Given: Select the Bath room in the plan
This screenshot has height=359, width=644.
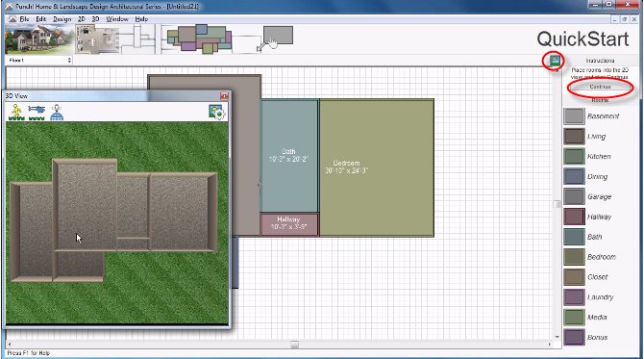Looking at the screenshot, I should coord(289,156).
